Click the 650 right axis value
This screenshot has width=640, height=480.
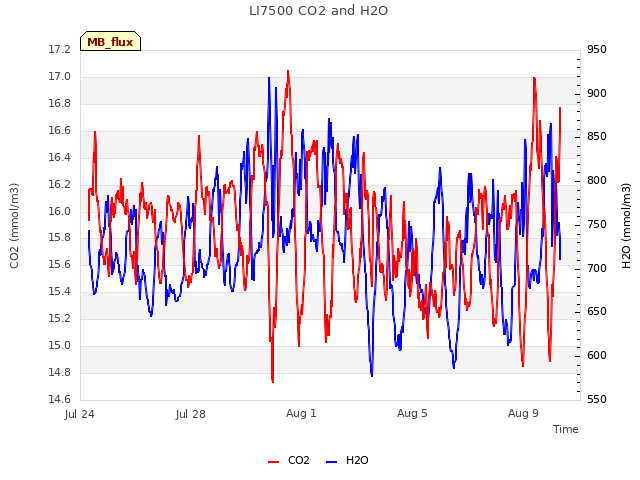(x=597, y=312)
